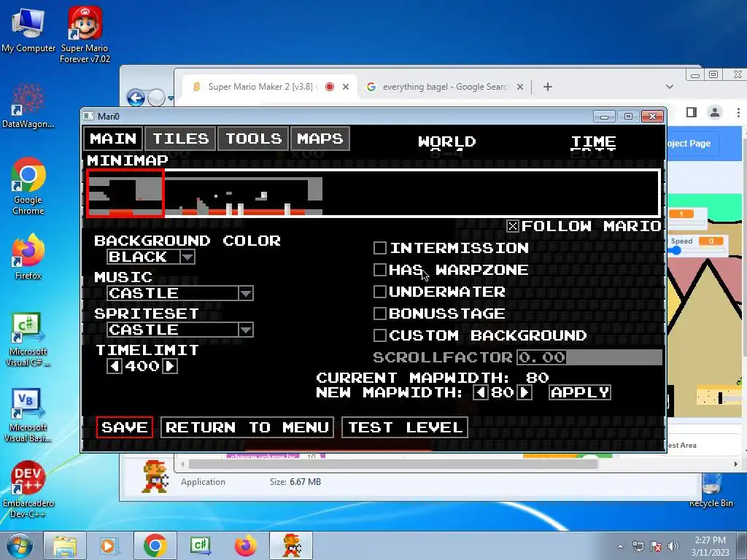The width and height of the screenshot is (747, 560).
Task: Apply the new mapwidth
Action: click(580, 392)
